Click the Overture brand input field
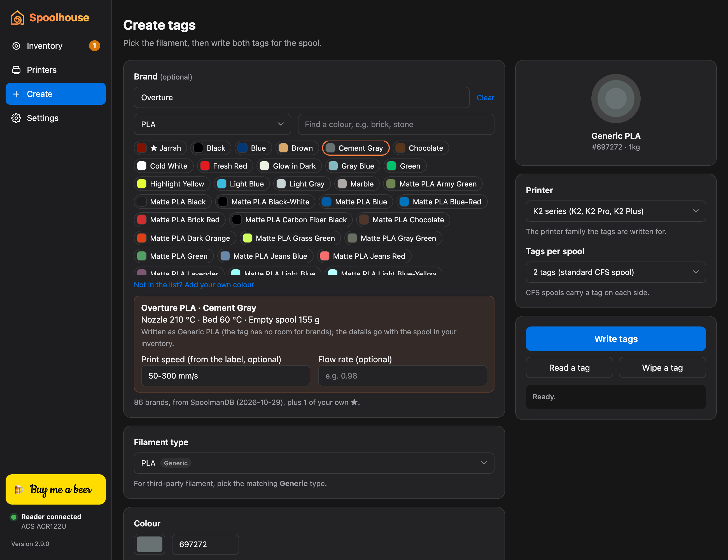The height and width of the screenshot is (560, 728). pos(302,97)
